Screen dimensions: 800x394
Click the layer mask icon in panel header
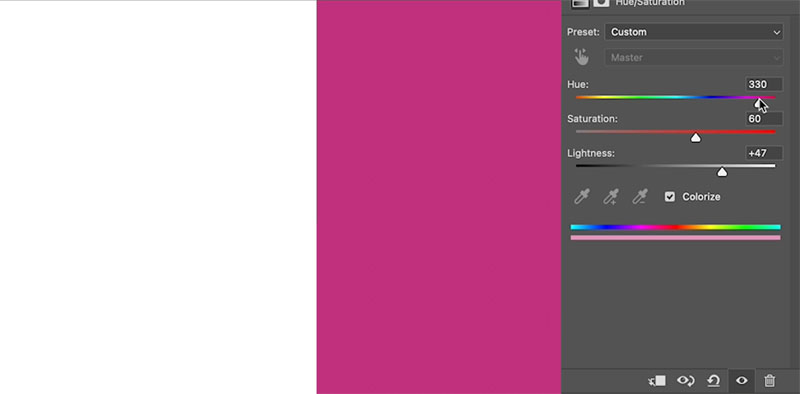pos(602,3)
